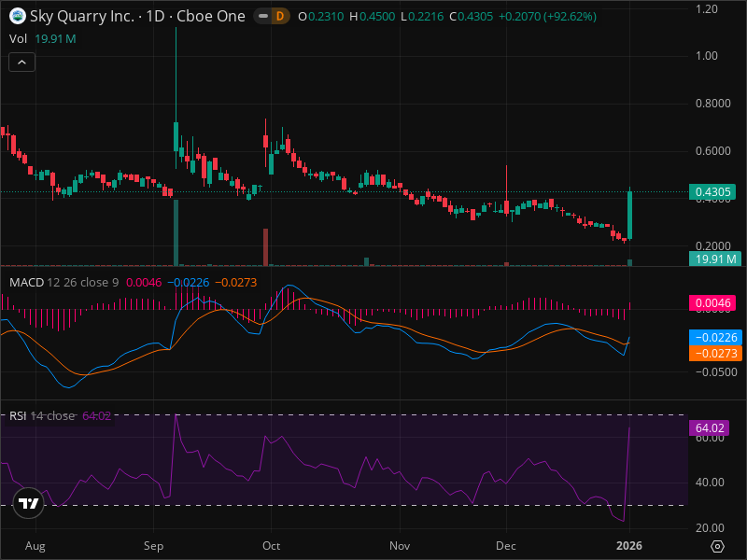Click the MACD histogram value 0.0046
Viewport: 747px width, 560px height.
coord(144,283)
